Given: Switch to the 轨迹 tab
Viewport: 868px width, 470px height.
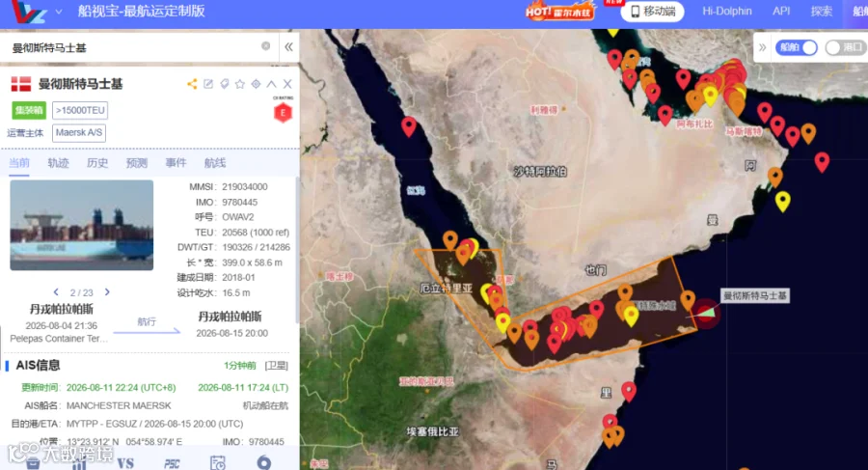Looking at the screenshot, I should (x=58, y=162).
